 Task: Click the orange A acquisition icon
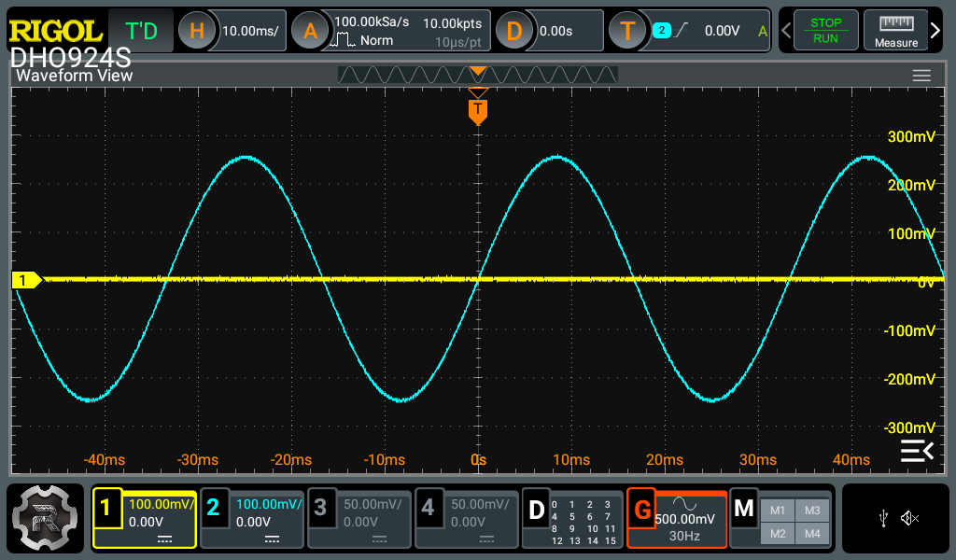pyautogui.click(x=311, y=31)
